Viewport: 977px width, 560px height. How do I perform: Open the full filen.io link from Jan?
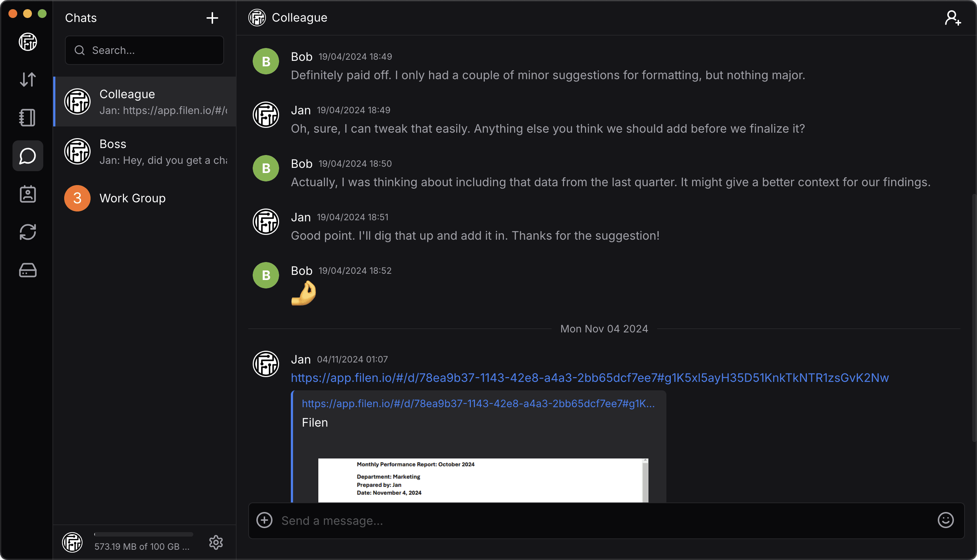coord(589,378)
